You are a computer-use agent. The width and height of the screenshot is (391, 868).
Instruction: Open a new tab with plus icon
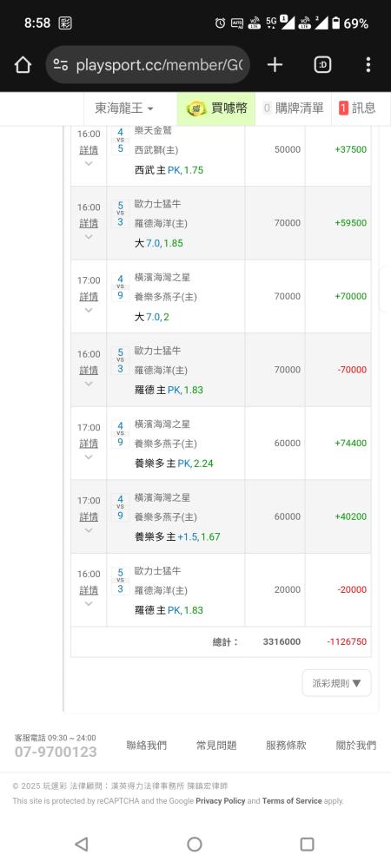click(x=275, y=65)
